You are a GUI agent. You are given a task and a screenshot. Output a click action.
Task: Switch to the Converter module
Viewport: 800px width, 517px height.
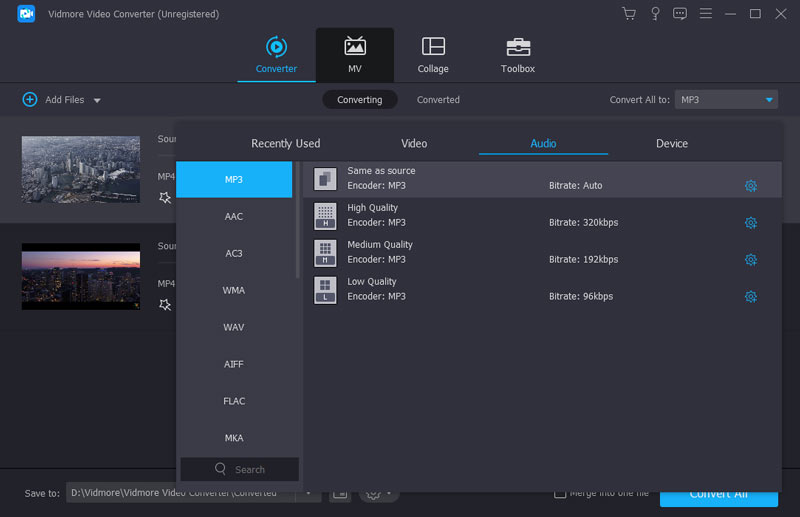pos(276,55)
